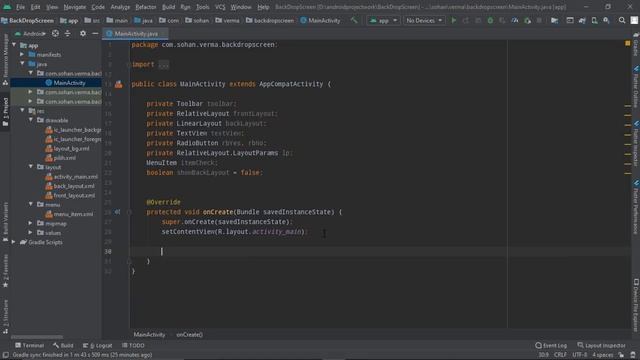Expand the values folder
Viewport: 640px width, 360px height.
pos(31,233)
